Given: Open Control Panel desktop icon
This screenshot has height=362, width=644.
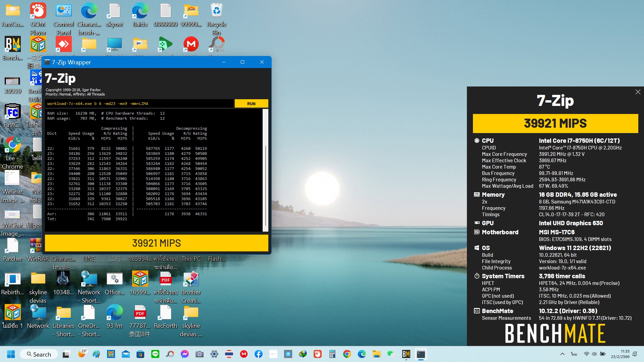Looking at the screenshot, I should coord(63,19).
